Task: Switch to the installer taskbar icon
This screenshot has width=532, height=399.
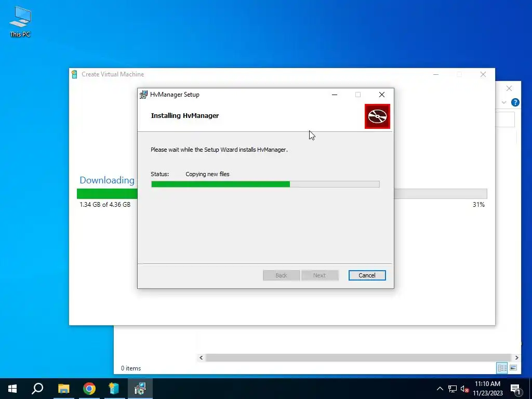Action: click(140, 389)
